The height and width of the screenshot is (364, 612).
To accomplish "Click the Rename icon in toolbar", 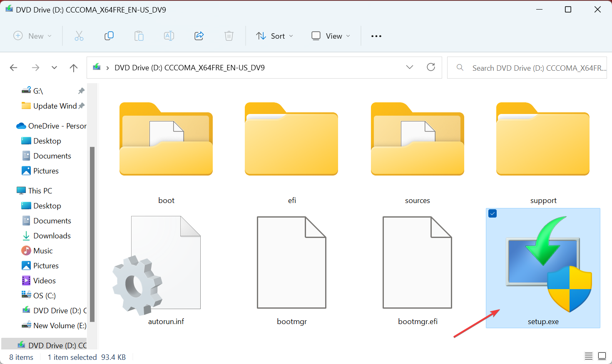I will click(x=169, y=36).
